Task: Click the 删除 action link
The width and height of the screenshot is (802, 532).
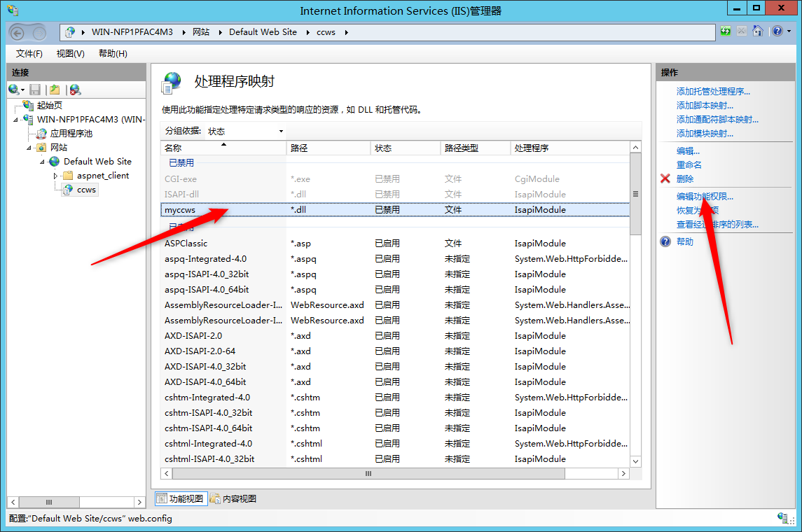Action: (685, 179)
